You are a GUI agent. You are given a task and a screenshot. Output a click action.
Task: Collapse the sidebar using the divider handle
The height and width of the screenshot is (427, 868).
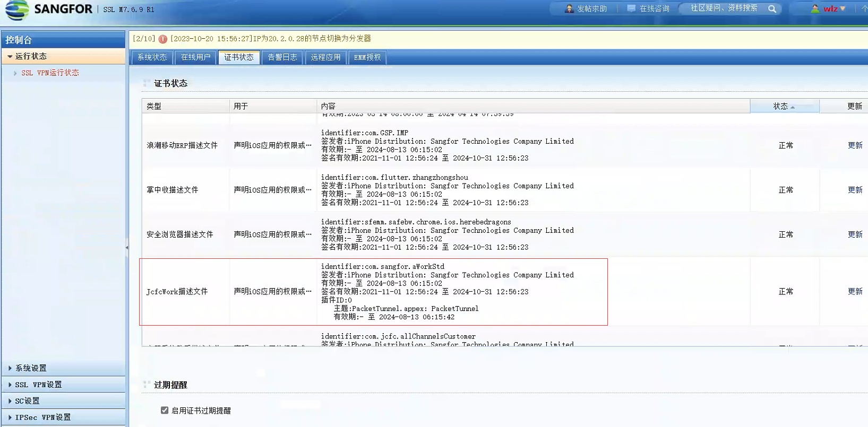point(127,247)
